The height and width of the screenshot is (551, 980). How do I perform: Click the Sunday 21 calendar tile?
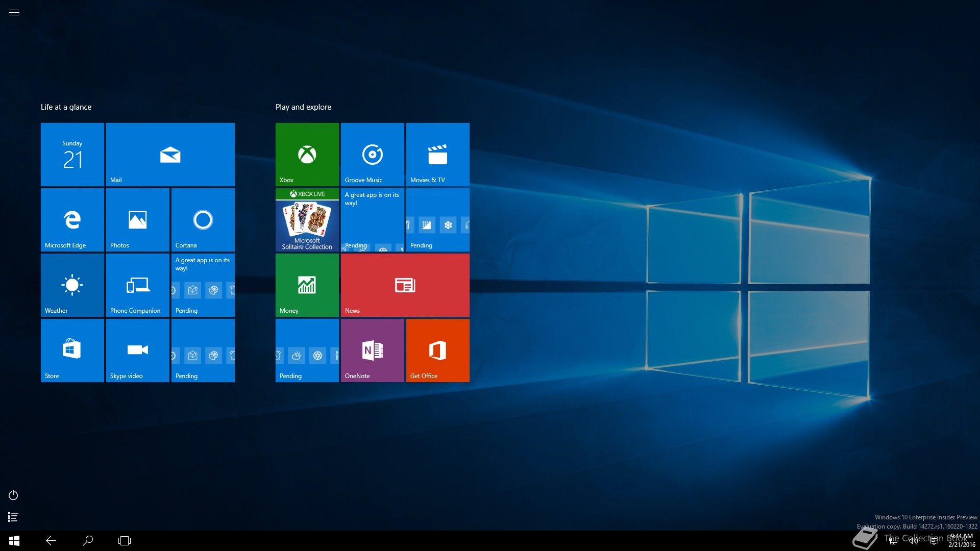(72, 155)
